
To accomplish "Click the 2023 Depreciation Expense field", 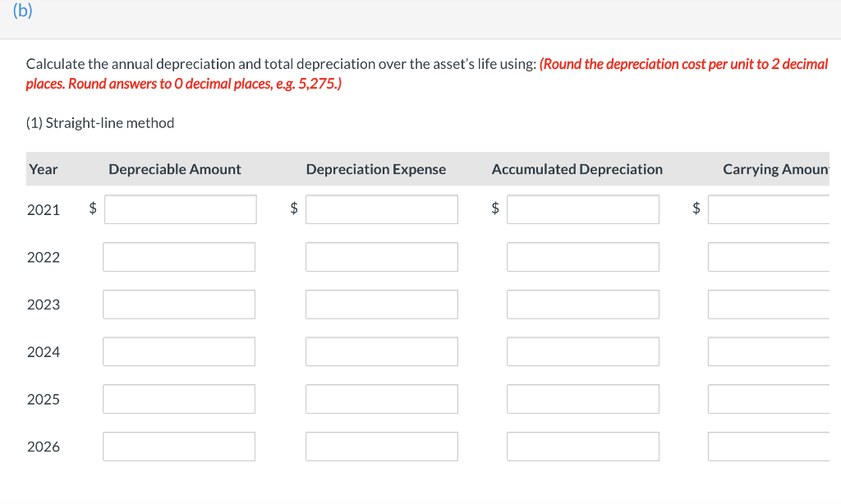I will [382, 304].
